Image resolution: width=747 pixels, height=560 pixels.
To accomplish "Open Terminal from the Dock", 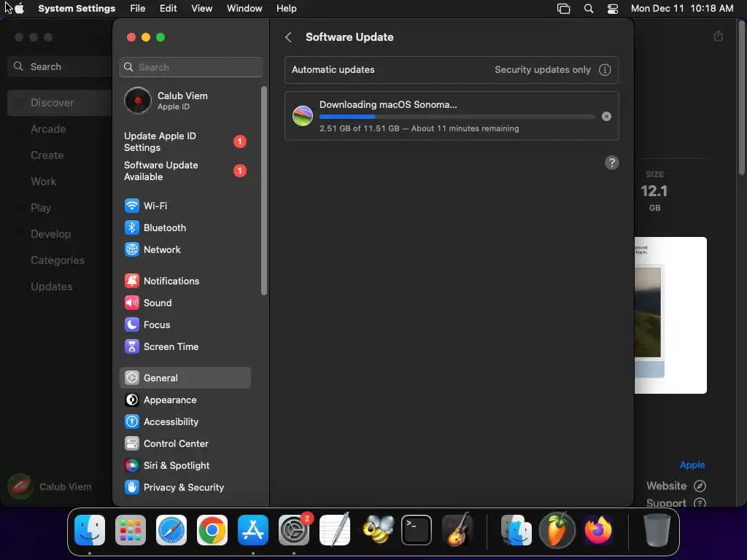I will coord(417,529).
